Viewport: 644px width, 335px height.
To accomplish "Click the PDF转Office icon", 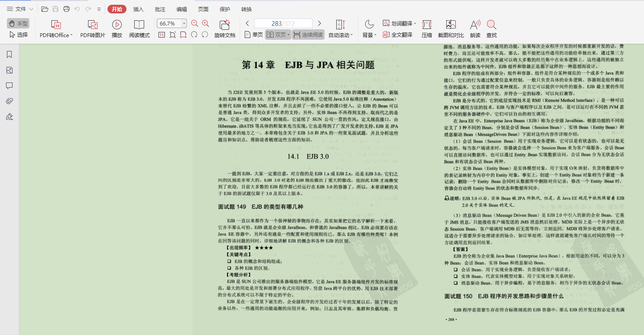I will (56, 25).
